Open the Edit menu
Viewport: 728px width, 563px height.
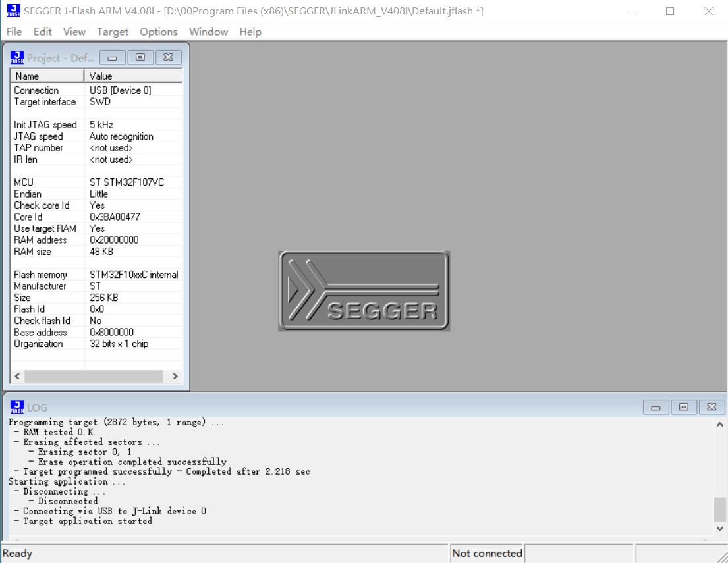(x=42, y=32)
